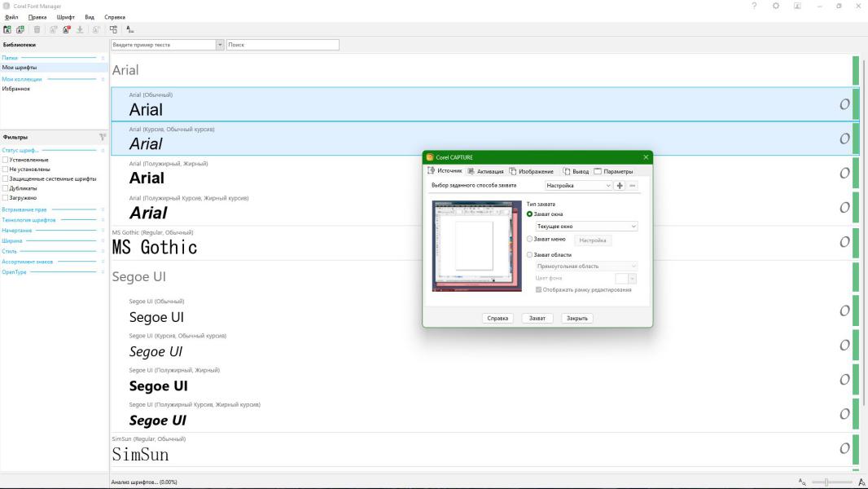
Task: Select the Захват меню radio button
Action: coord(530,240)
